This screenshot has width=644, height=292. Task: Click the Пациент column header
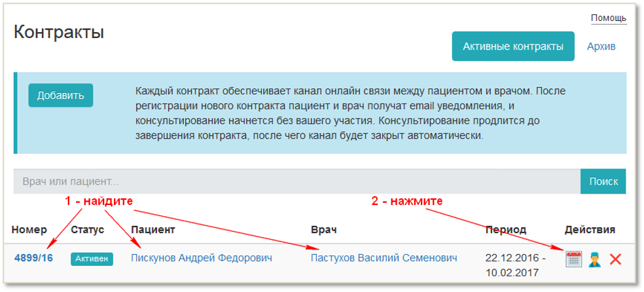[153, 229]
